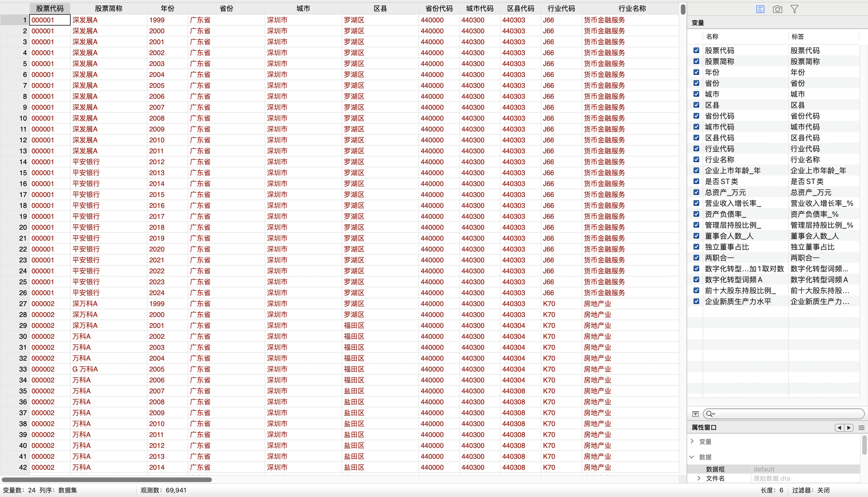The width and height of the screenshot is (868, 497).
Task: Uncheck the 企业新质生产力水平 checkbox
Action: pyautogui.click(x=696, y=301)
